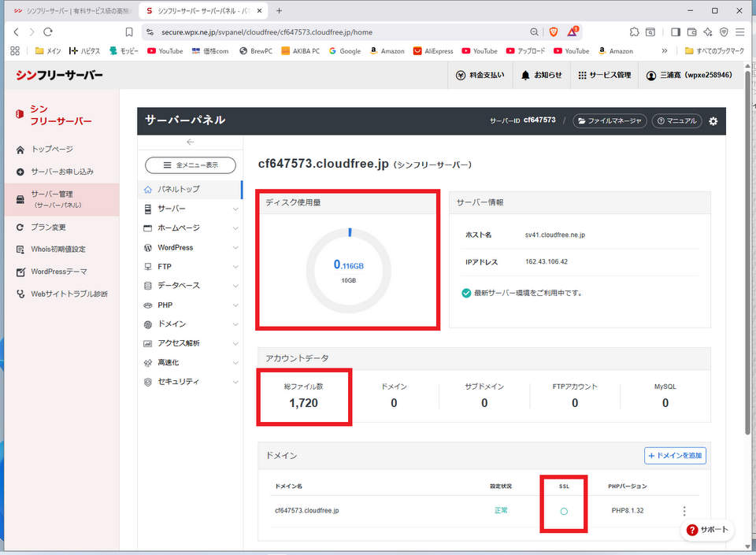Click the three-dot menu in domain row
This screenshot has width=756, height=555.
coord(684,511)
